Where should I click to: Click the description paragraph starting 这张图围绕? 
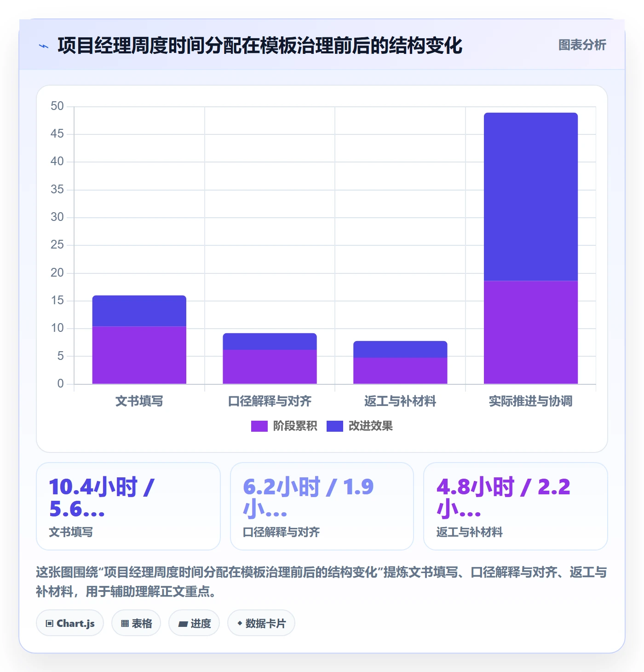[x=322, y=582]
